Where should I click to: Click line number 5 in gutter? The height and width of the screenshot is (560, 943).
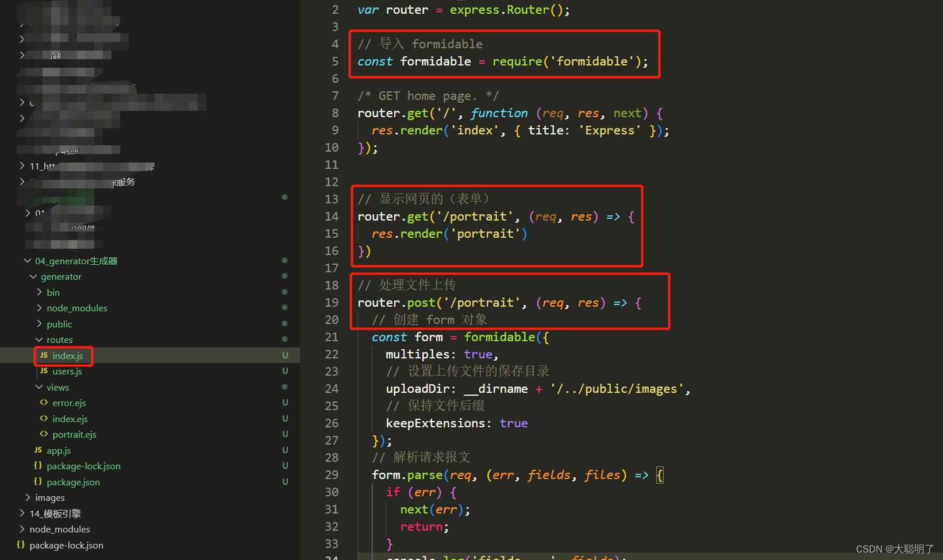click(x=335, y=61)
